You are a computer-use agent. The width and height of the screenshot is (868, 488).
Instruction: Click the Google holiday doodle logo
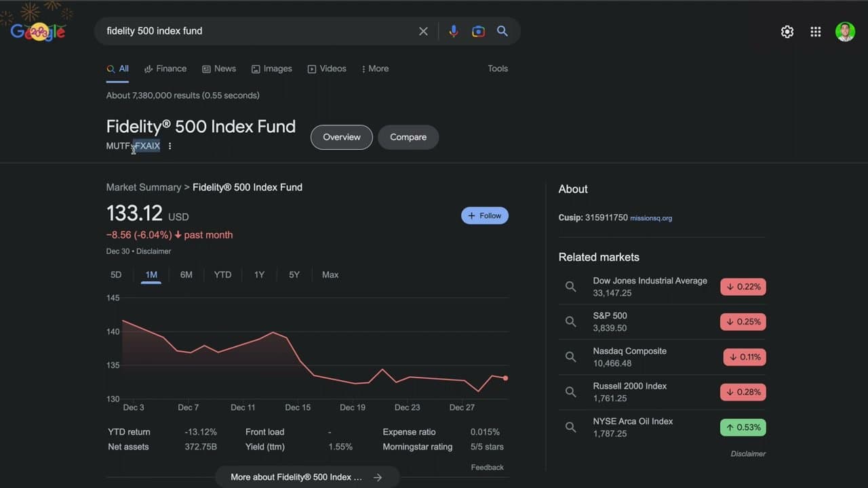38,30
